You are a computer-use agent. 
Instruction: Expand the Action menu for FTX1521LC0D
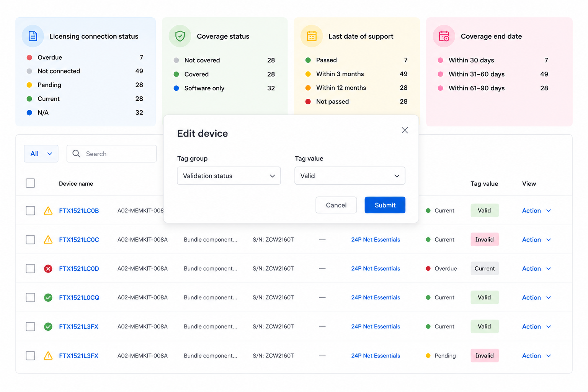(x=536, y=269)
